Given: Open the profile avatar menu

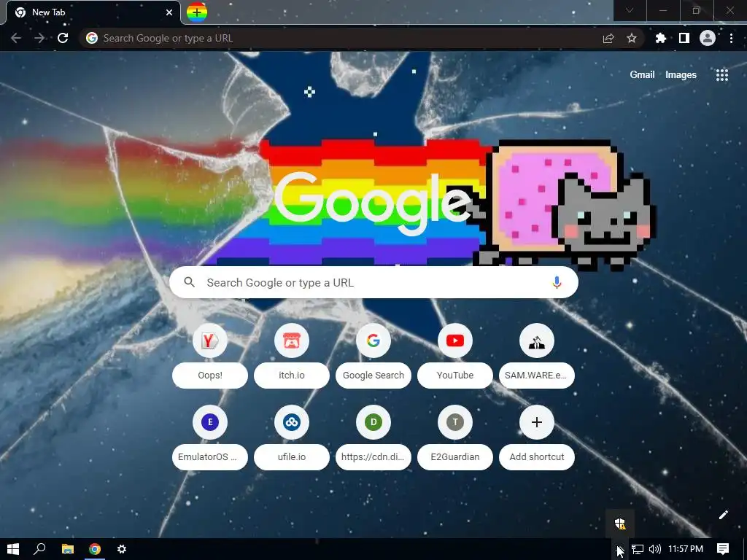Looking at the screenshot, I should click(x=708, y=38).
